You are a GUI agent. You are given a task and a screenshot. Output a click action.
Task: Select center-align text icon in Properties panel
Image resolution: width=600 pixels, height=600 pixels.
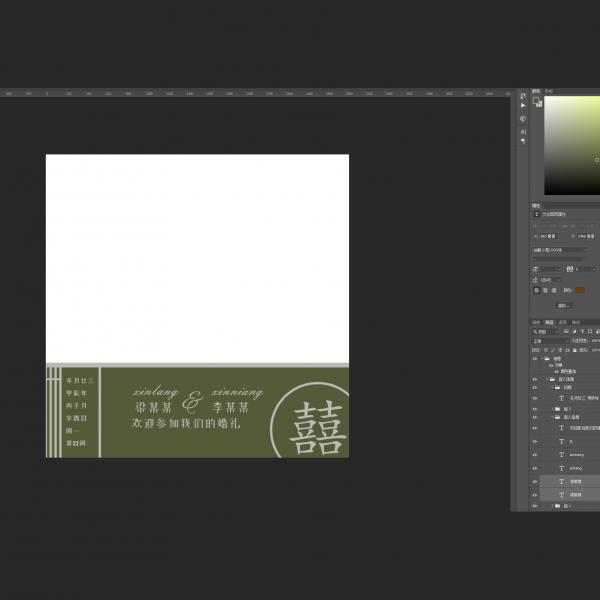(x=547, y=290)
